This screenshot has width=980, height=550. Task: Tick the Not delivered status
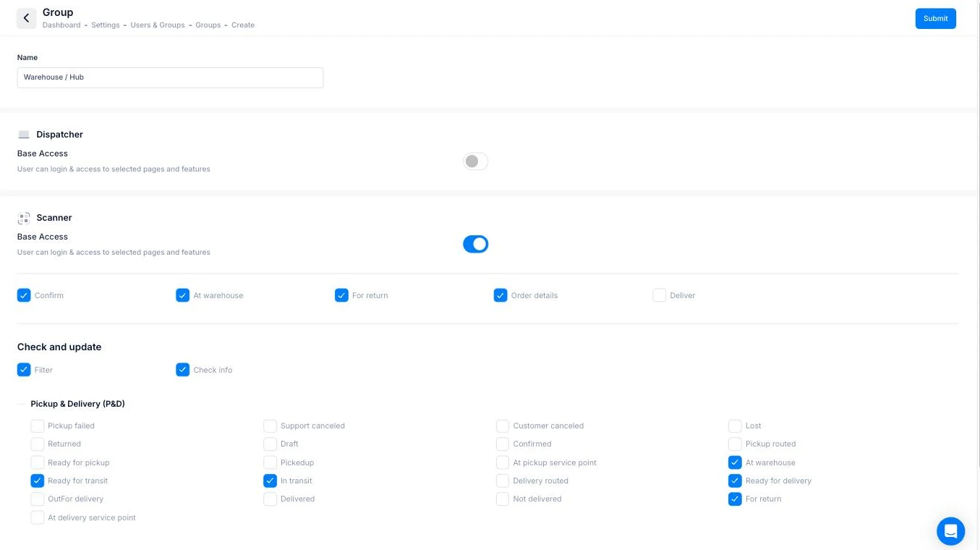[x=502, y=499]
